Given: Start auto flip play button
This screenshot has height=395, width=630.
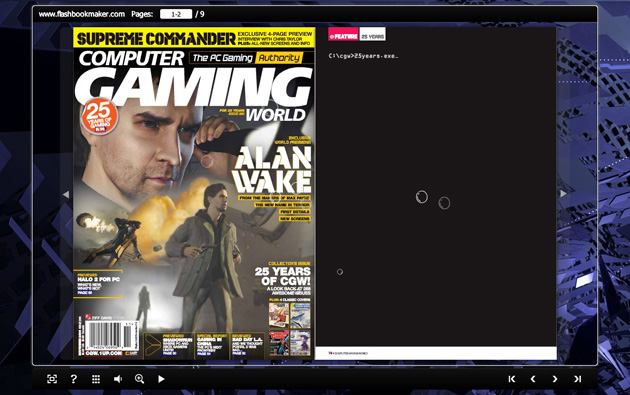Looking at the screenshot, I should pos(161,379).
